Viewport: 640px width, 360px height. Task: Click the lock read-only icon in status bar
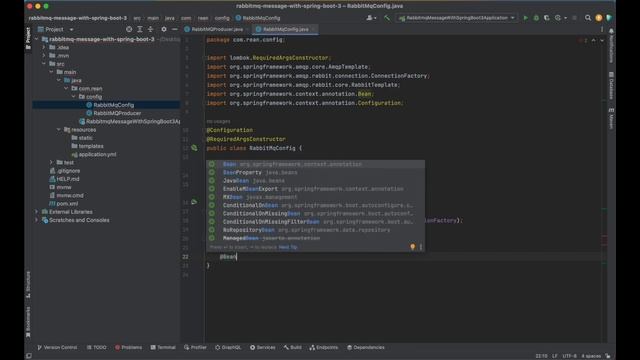[608, 356]
